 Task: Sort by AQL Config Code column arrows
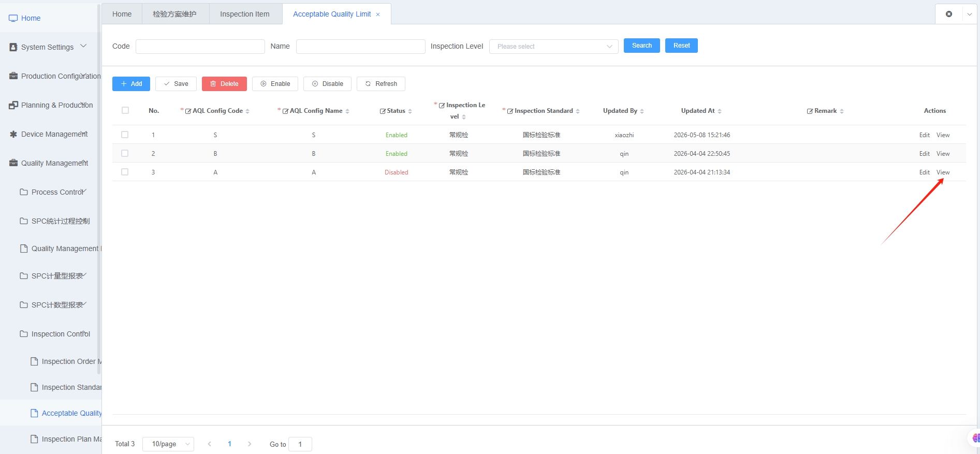[x=247, y=111]
